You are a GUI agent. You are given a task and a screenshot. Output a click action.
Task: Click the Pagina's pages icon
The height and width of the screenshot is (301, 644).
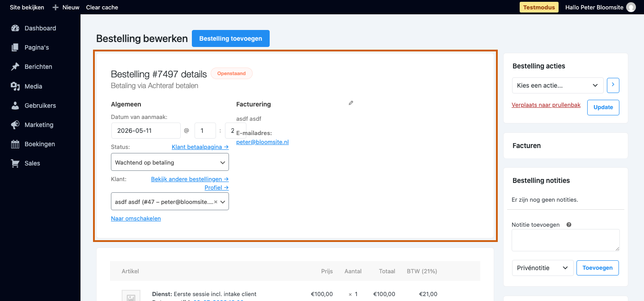point(15,47)
